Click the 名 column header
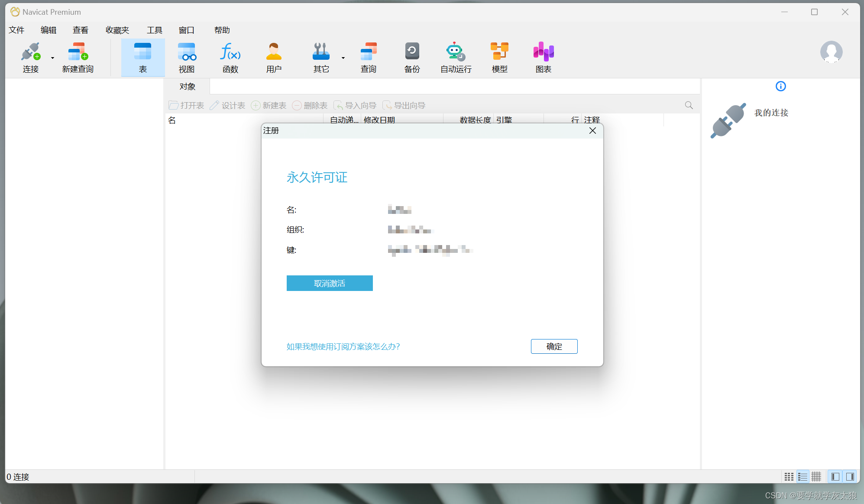The height and width of the screenshot is (504, 864). point(244,120)
